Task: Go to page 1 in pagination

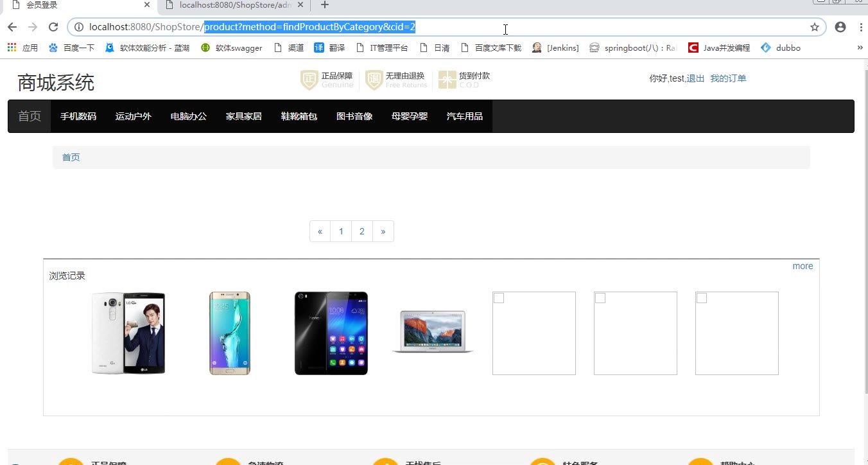Action: pyautogui.click(x=341, y=231)
